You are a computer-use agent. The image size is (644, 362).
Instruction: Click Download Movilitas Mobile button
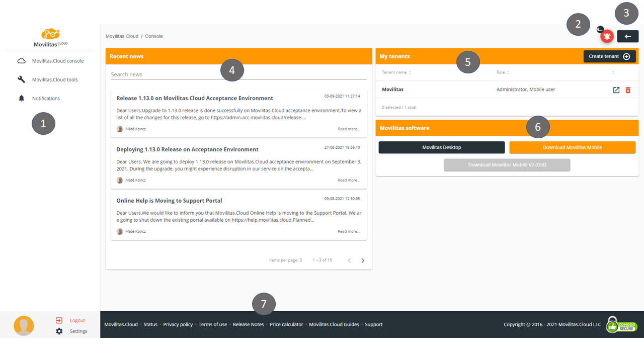[x=573, y=147]
